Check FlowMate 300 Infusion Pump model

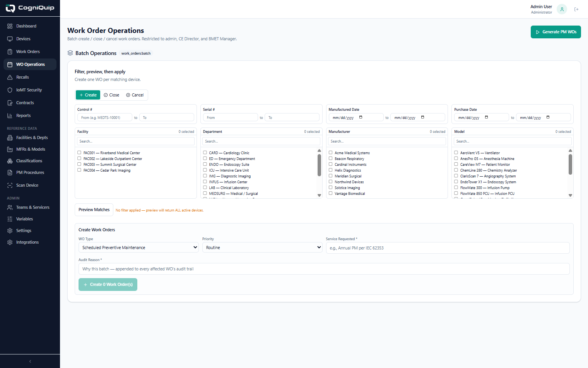pos(456,187)
